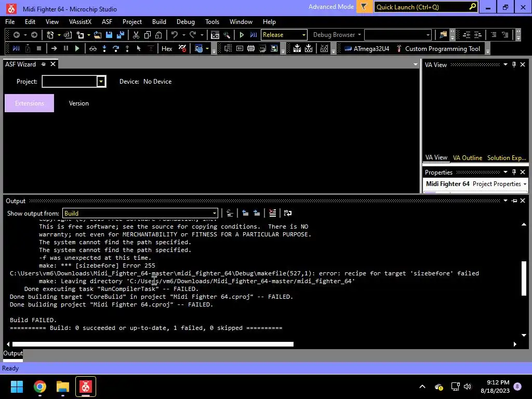Select the Version tab in ASF Wizard
532x399 pixels.
(x=79, y=103)
